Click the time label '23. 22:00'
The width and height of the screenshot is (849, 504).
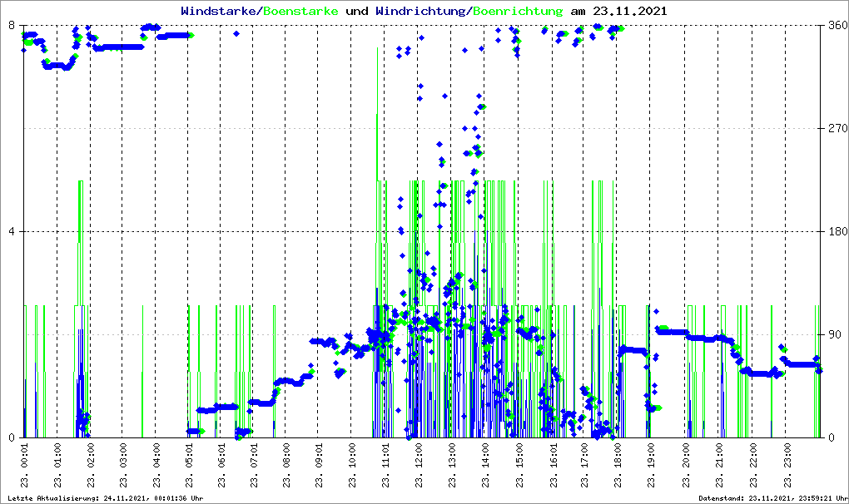coord(752,466)
